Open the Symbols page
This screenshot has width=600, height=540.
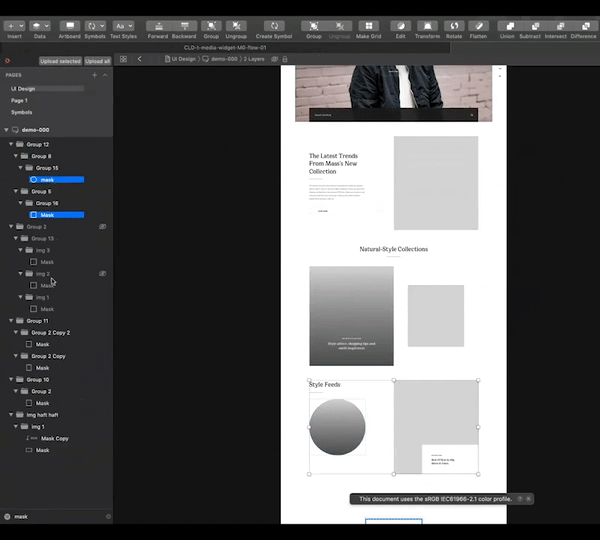21,112
